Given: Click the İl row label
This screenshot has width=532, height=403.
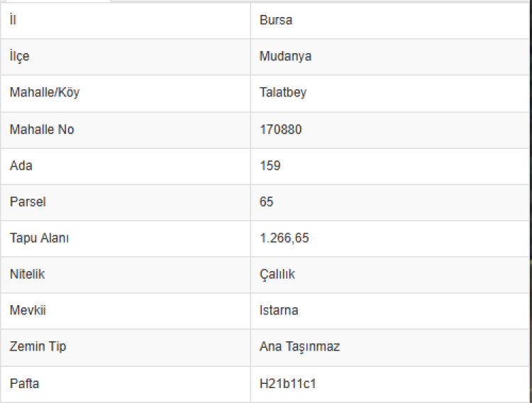Looking at the screenshot, I should coord(13,20).
